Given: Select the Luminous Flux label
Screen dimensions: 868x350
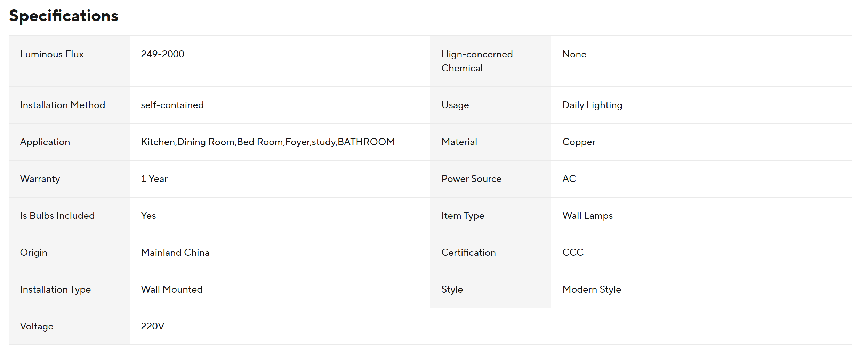Looking at the screenshot, I should pyautogui.click(x=52, y=54).
